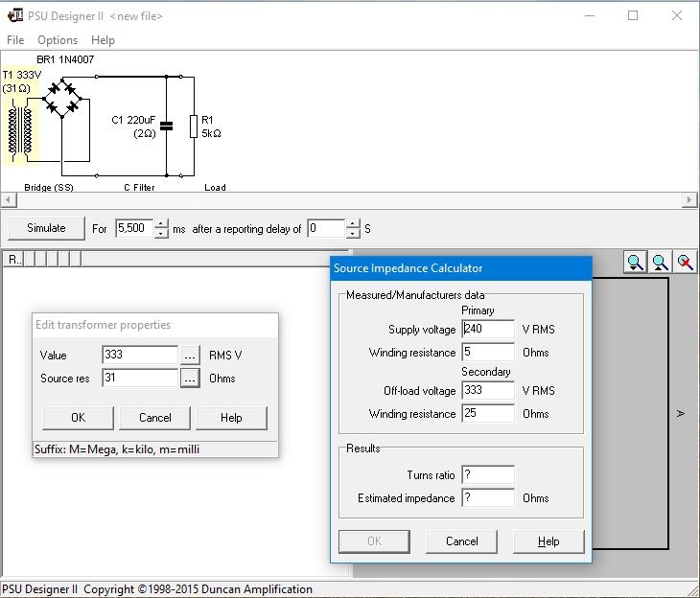Image resolution: width=700 pixels, height=598 pixels.
Task: Click the zoom in magnifier with down arrow
Action: (635, 263)
